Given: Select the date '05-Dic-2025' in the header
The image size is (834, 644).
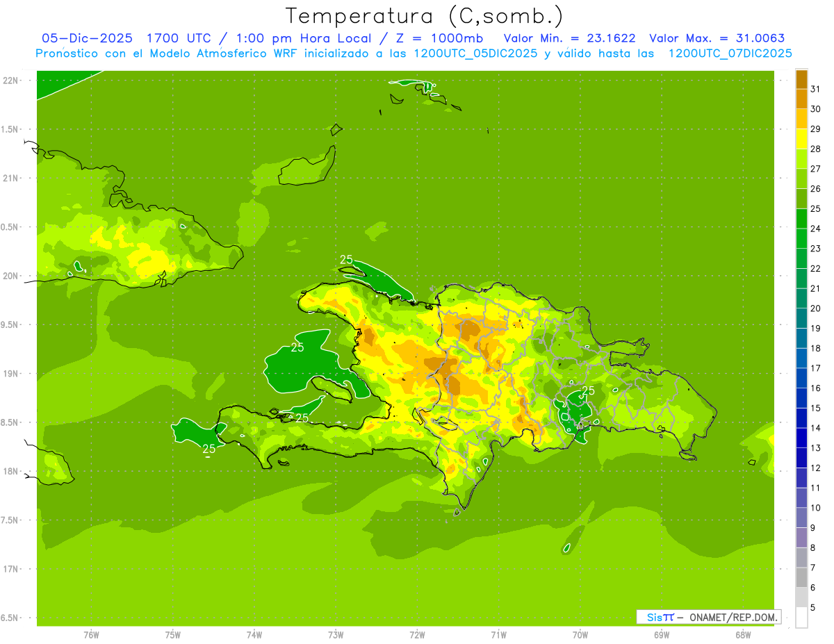Looking at the screenshot, I should [x=87, y=38].
